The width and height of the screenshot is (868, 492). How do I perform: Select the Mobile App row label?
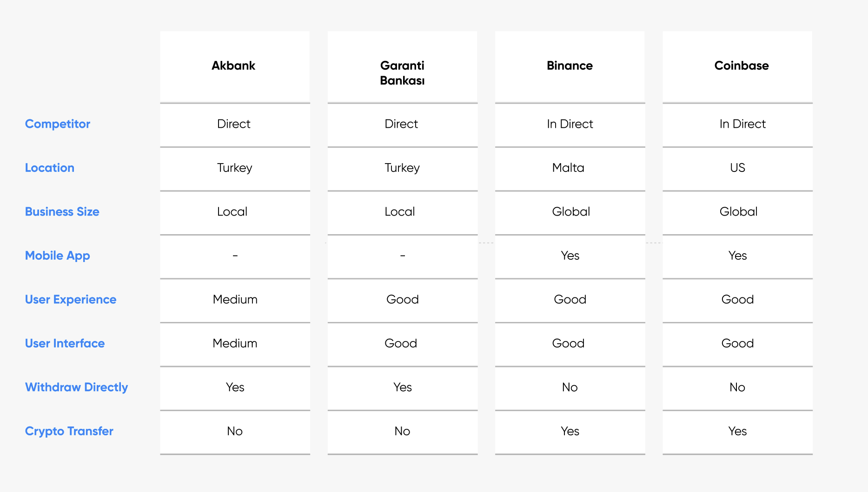pos(58,256)
